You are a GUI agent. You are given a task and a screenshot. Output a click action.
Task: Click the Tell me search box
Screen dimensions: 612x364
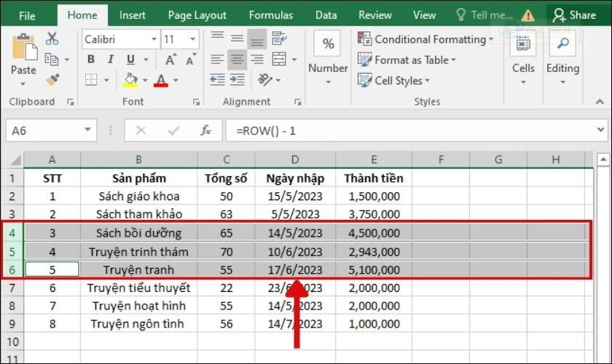point(484,15)
